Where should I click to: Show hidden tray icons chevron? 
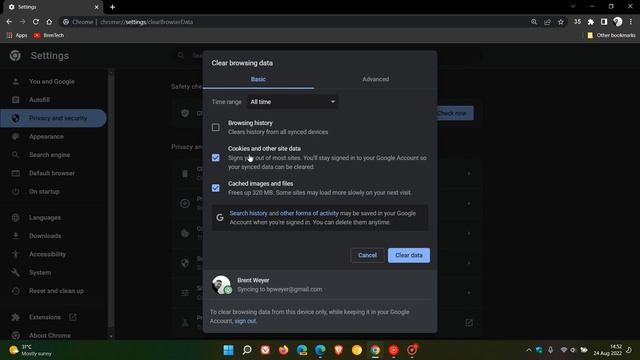[x=529, y=350]
